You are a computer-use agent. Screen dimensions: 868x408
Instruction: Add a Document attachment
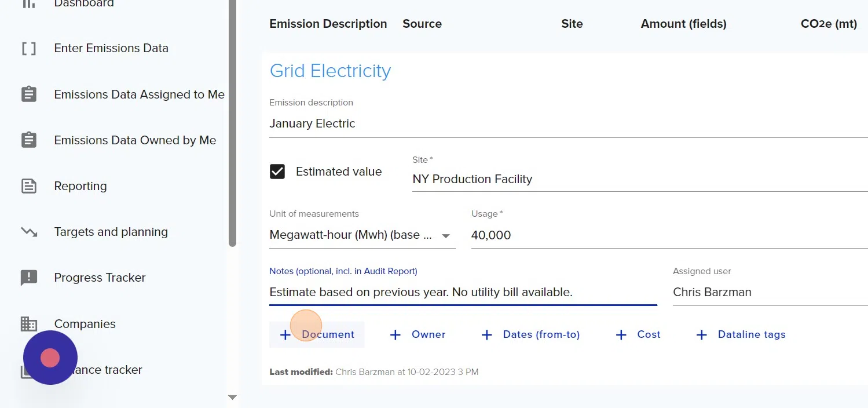coord(317,334)
